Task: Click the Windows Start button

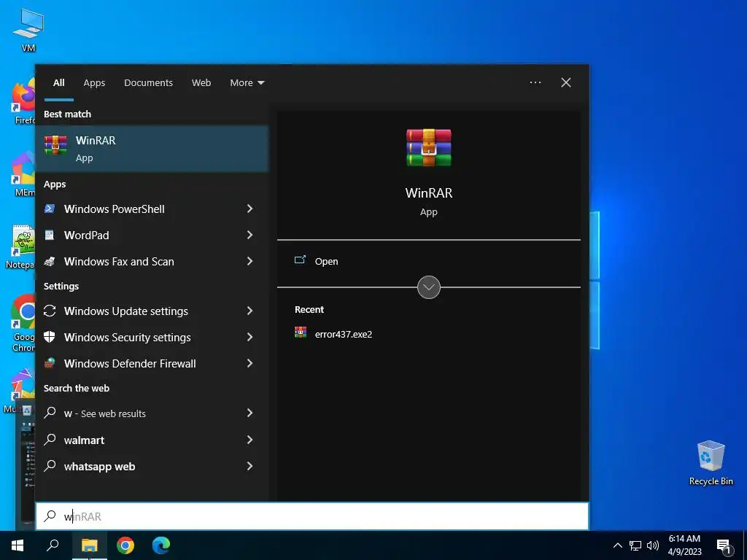Action: pyautogui.click(x=18, y=545)
